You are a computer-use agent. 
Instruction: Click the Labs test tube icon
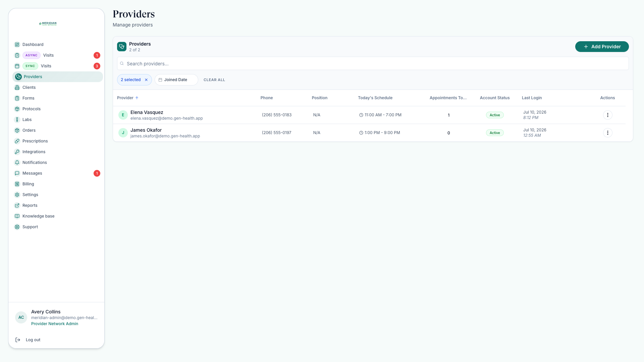[17, 120]
